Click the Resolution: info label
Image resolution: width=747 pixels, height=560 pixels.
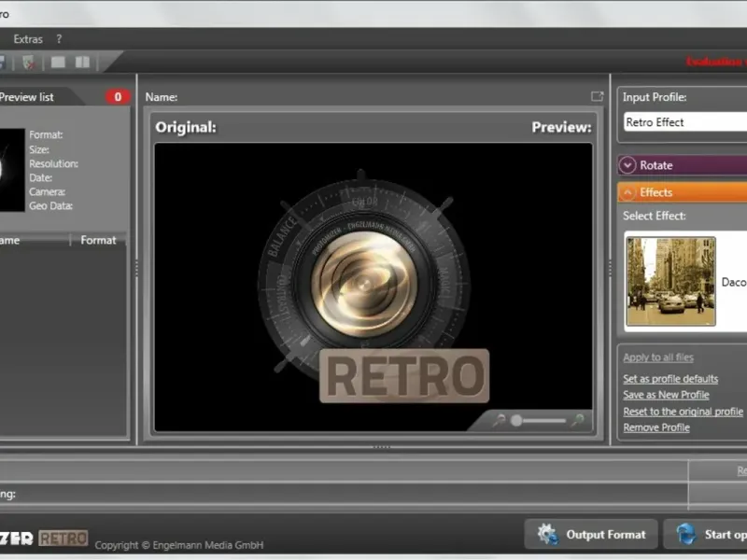point(53,164)
